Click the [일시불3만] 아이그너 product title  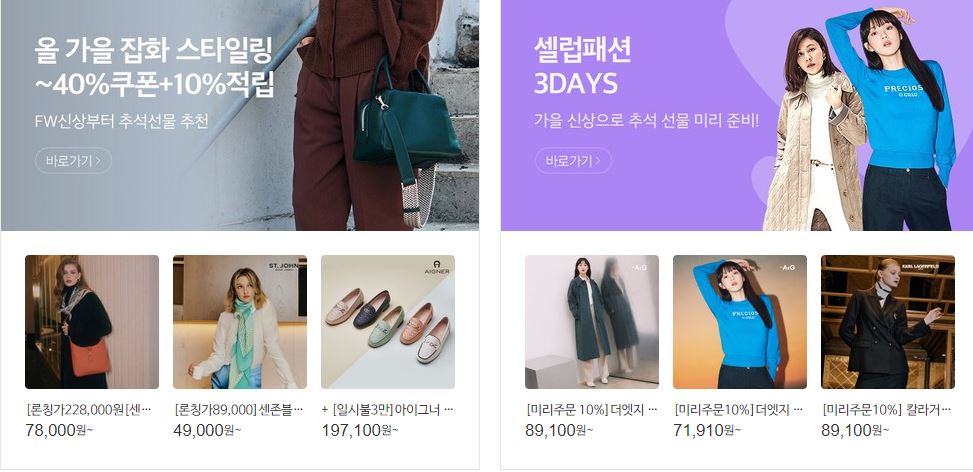388,410
